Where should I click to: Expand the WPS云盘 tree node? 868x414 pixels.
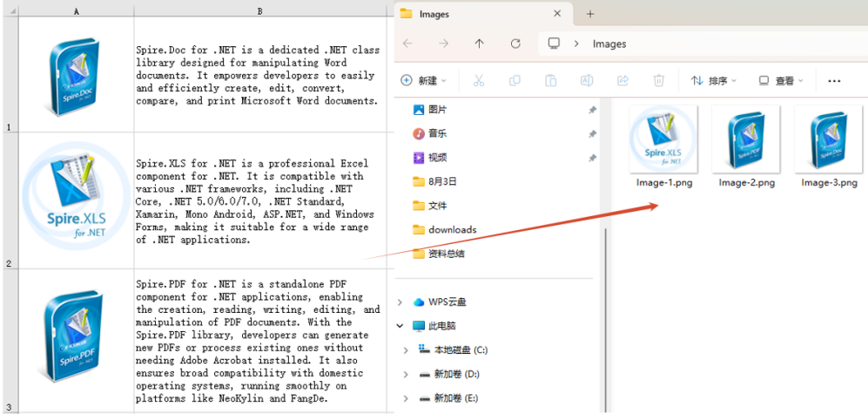click(400, 302)
